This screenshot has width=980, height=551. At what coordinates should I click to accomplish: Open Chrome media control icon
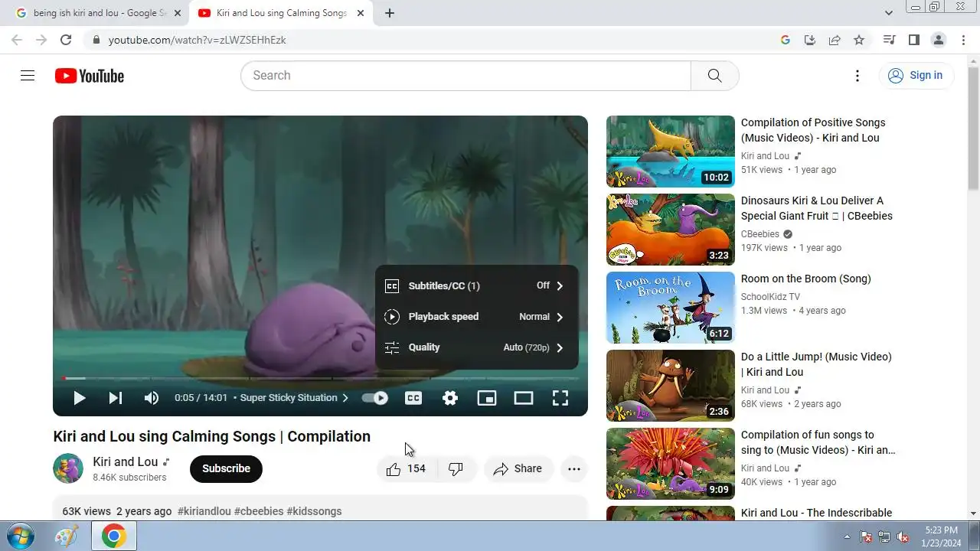(889, 40)
